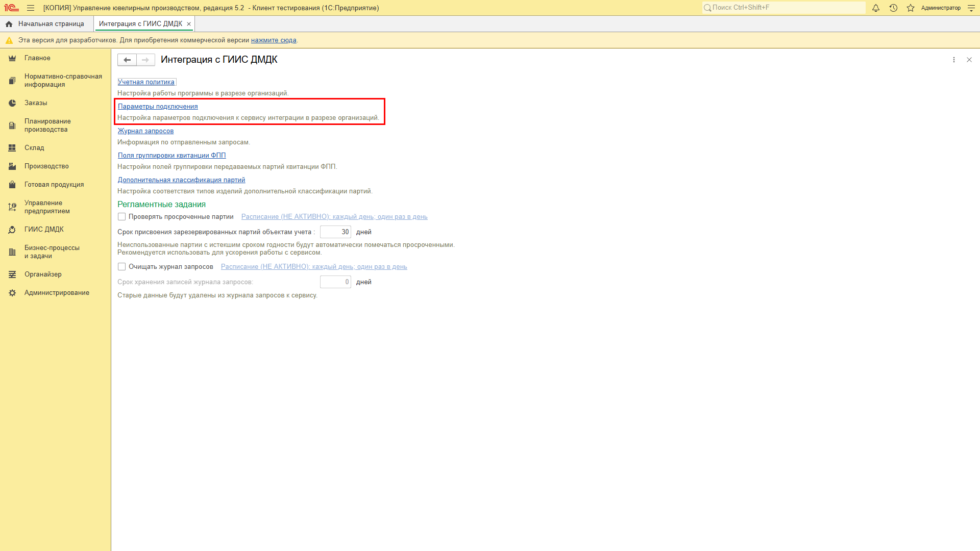This screenshot has width=980, height=551.
Task: Open Склад section
Action: coord(34,148)
